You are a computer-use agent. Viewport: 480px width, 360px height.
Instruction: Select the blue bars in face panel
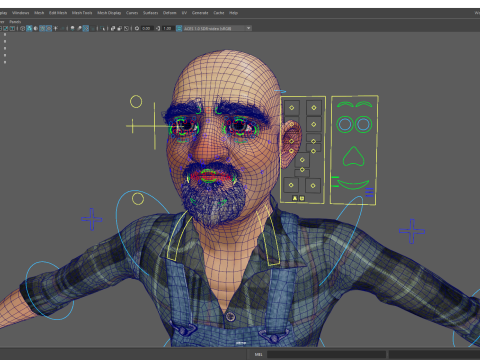(x=369, y=192)
